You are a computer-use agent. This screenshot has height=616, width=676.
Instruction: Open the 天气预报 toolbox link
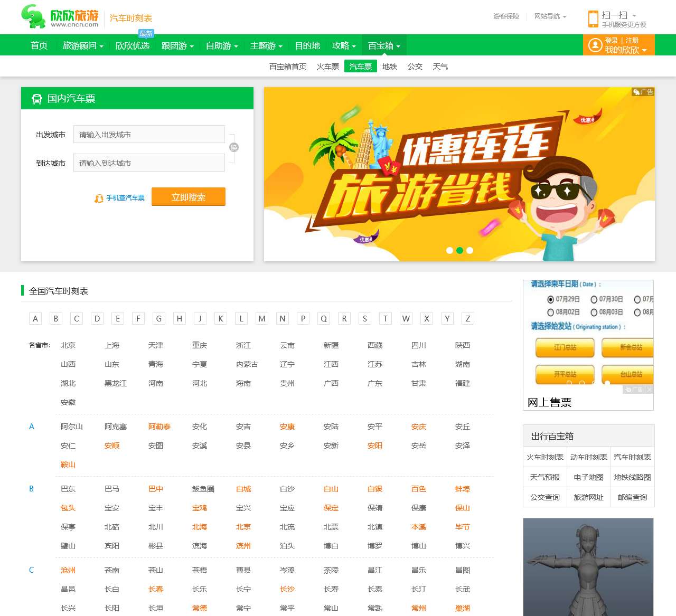point(544,477)
